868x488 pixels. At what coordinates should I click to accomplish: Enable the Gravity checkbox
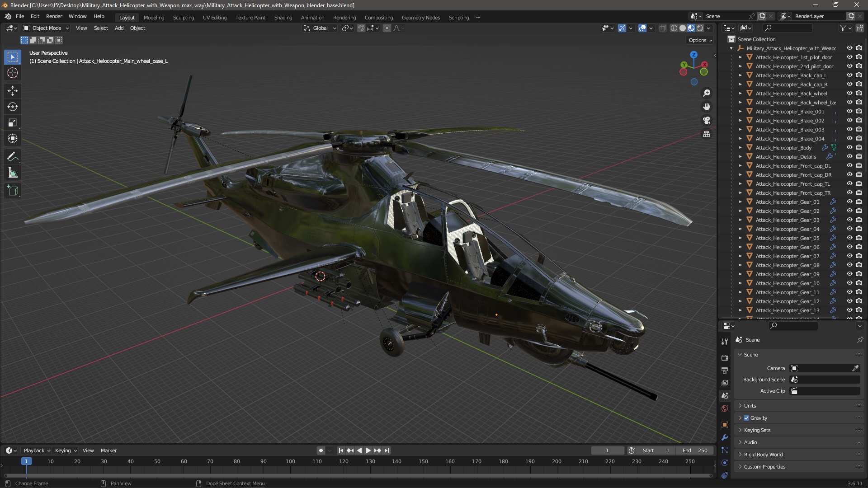coord(746,418)
